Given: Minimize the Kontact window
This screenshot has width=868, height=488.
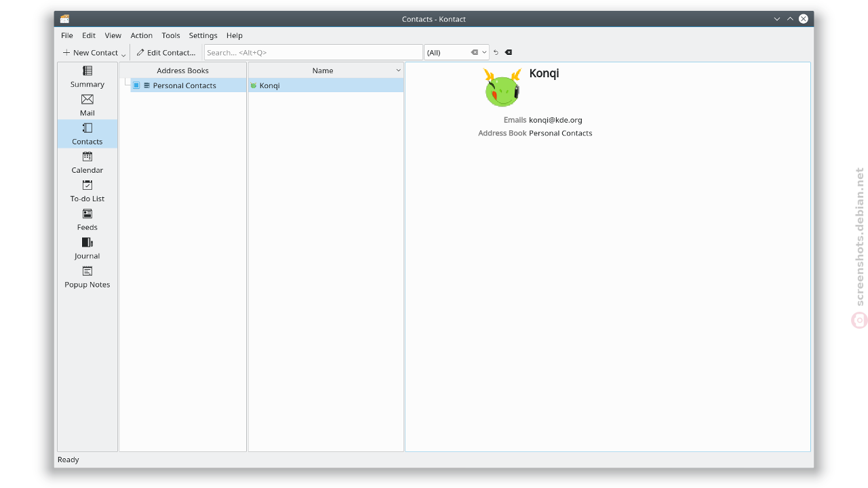Looking at the screenshot, I should coord(777,19).
